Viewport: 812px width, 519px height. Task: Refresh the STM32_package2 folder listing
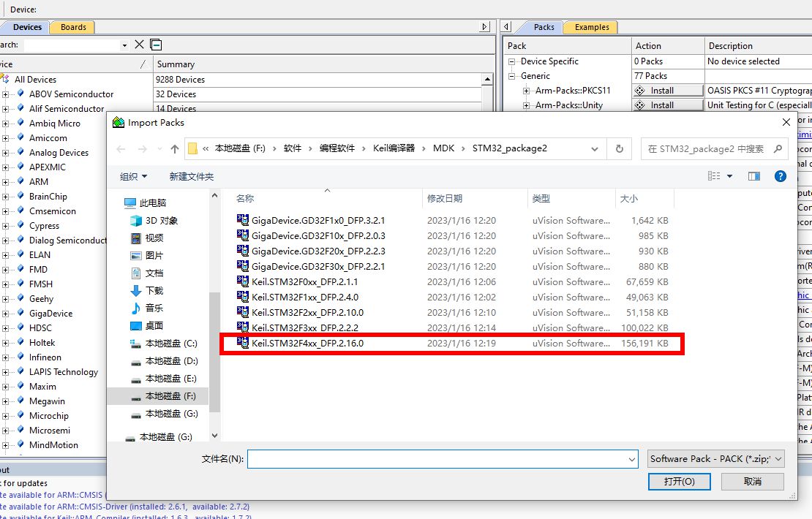[620, 149]
